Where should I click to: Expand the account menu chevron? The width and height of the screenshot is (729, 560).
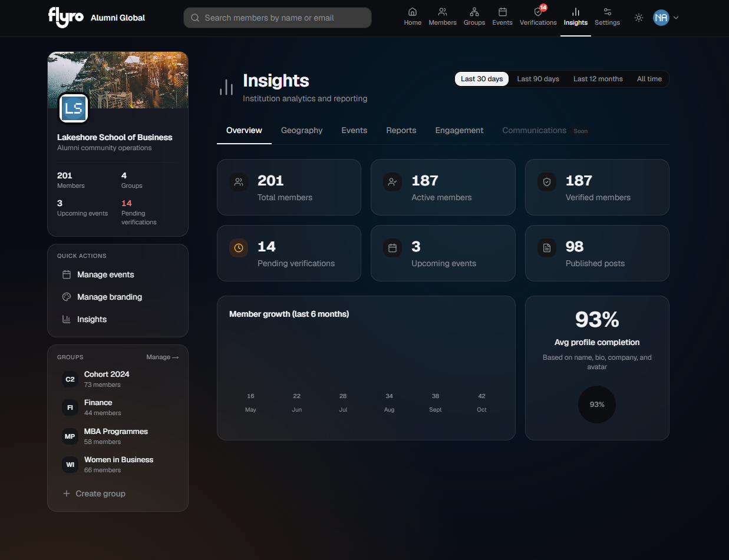click(676, 18)
